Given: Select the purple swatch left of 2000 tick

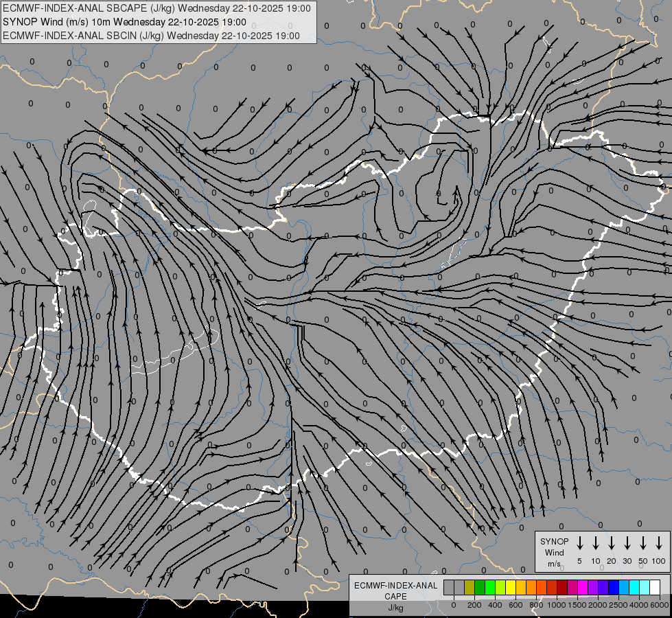Looking at the screenshot, I should [594, 587].
